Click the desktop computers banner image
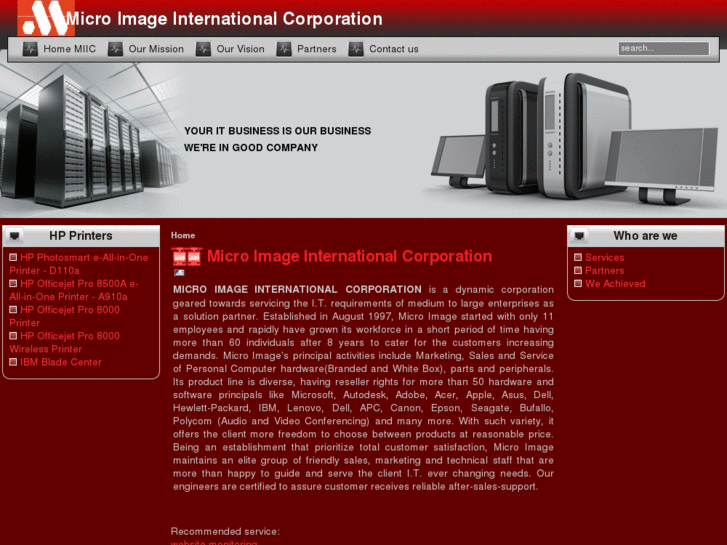Image resolution: width=727 pixels, height=545 pixels. pos(575,139)
